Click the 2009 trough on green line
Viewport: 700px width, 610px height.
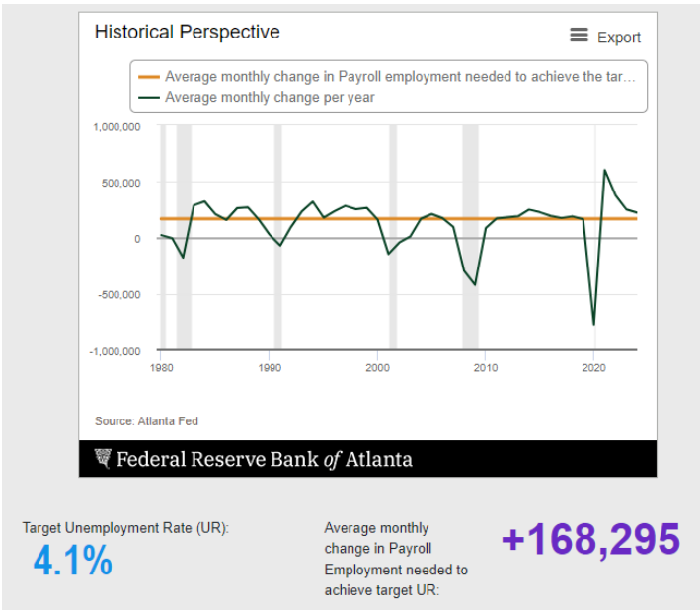click(475, 284)
